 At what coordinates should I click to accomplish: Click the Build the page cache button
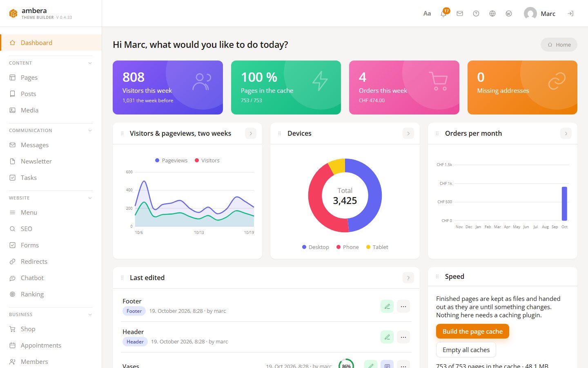pos(472,331)
